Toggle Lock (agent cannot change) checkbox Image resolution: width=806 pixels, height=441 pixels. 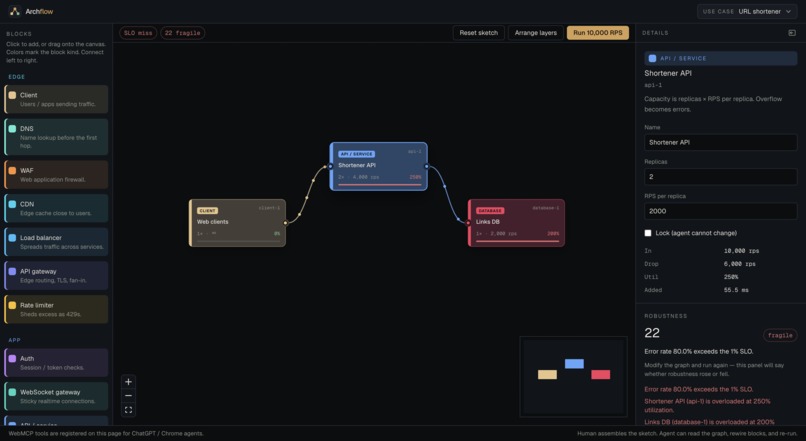click(x=648, y=233)
